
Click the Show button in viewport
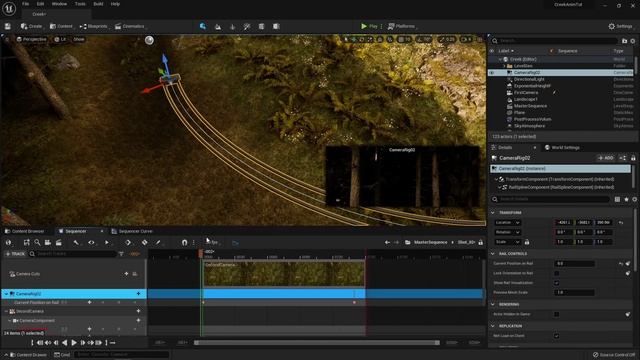[78, 39]
